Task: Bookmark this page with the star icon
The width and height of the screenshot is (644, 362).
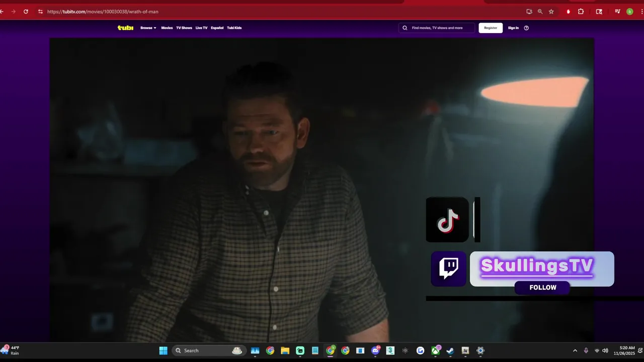Action: [x=551, y=11]
